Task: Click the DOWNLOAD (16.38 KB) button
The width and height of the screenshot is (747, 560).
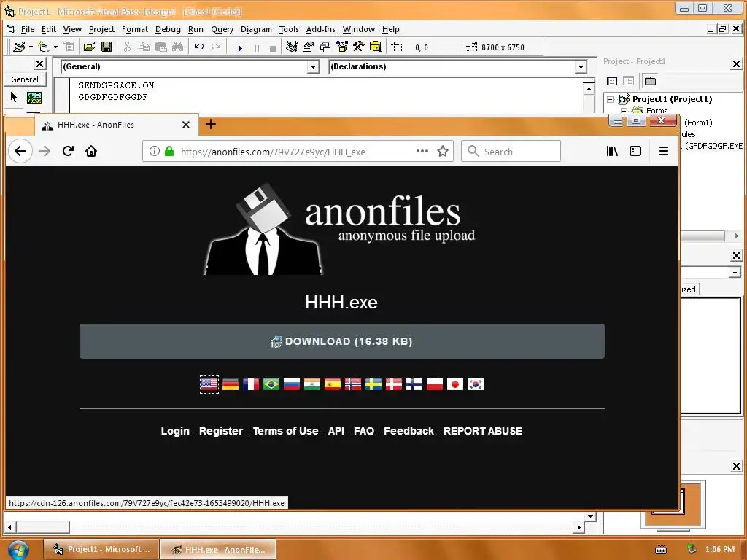Action: point(341,341)
